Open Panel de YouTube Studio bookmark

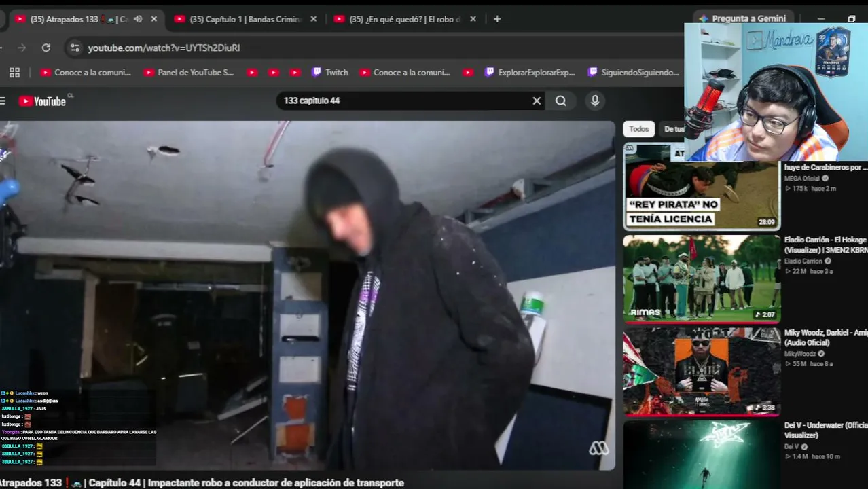click(188, 72)
